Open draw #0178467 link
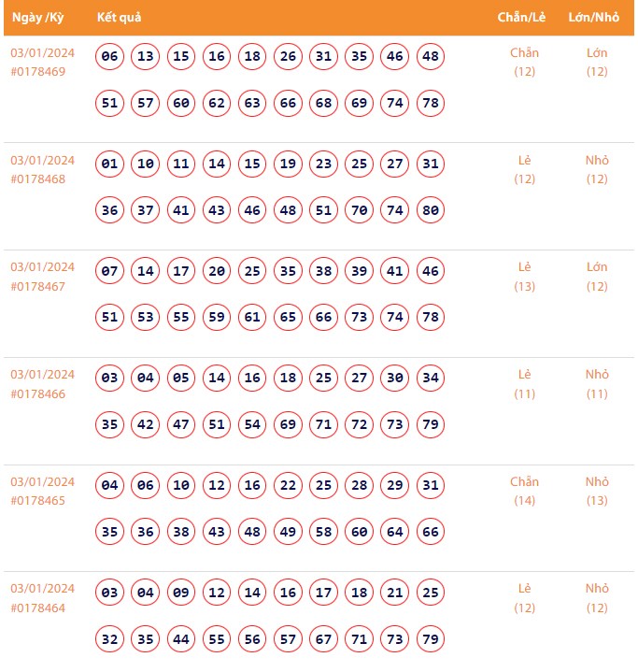638x672 pixels. pyautogui.click(x=38, y=286)
